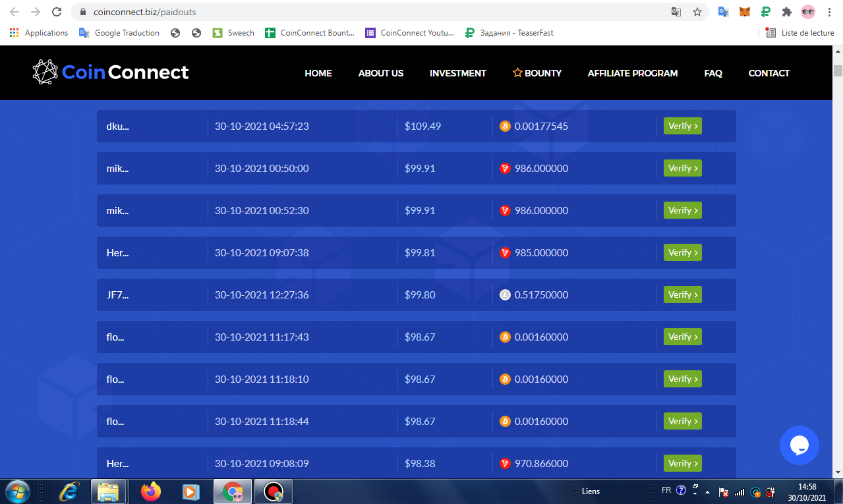Verify the flo... payout at 11:18:44
Viewport: 843px width, 504px height.
pyautogui.click(x=683, y=421)
